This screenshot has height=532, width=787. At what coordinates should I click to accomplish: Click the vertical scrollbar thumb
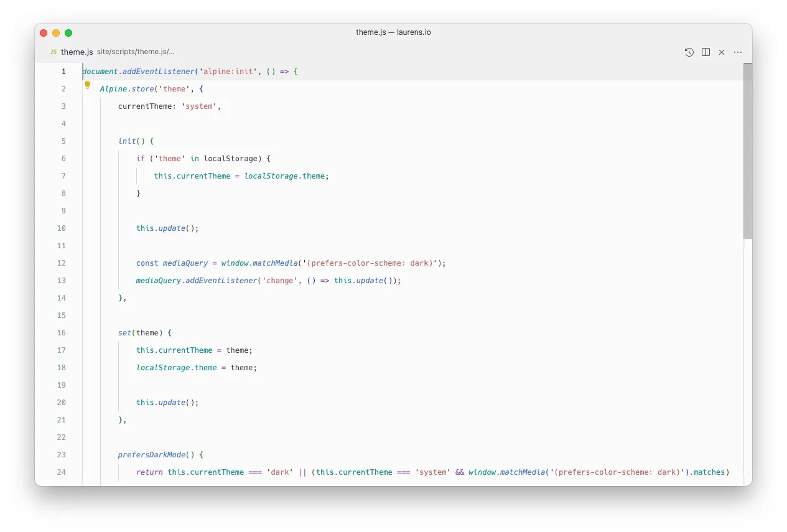[748, 151]
